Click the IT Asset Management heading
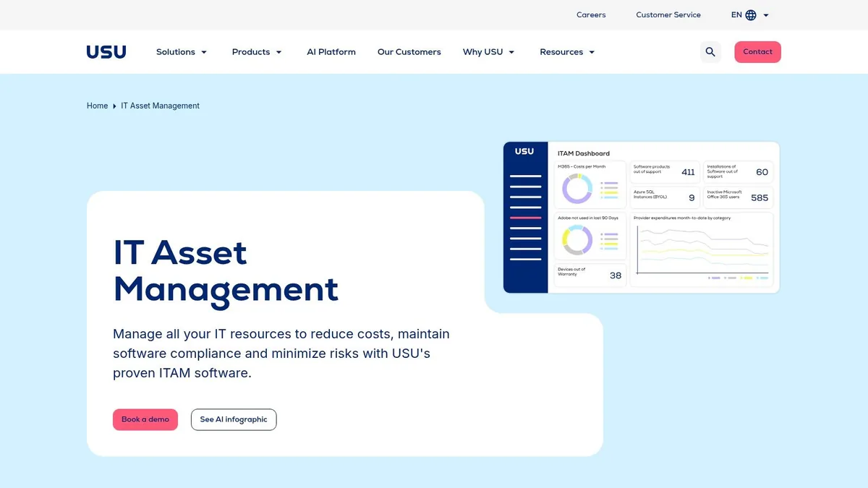 tap(226, 270)
